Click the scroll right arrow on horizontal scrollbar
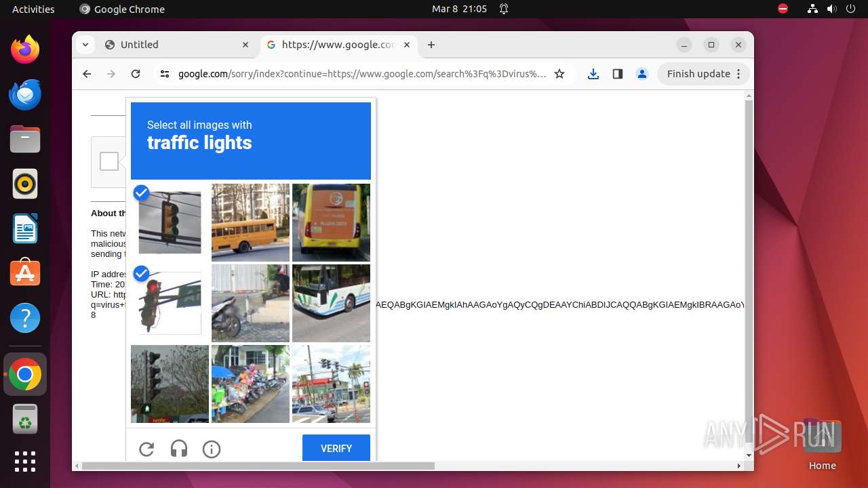 (739, 466)
